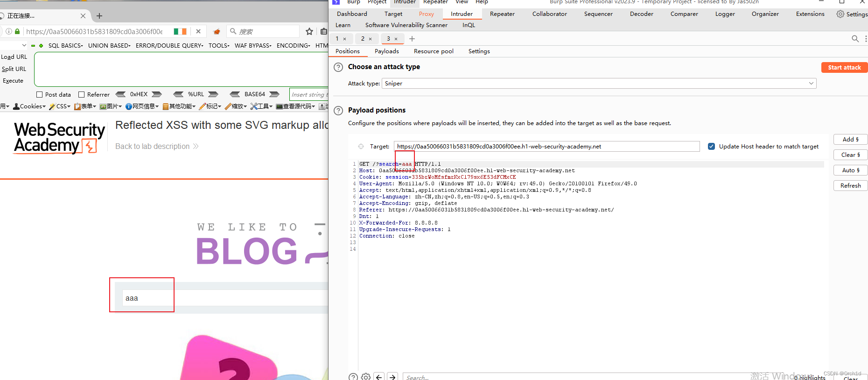Open the Software Vulnerability Scanner tab
868x380 pixels.
click(406, 25)
